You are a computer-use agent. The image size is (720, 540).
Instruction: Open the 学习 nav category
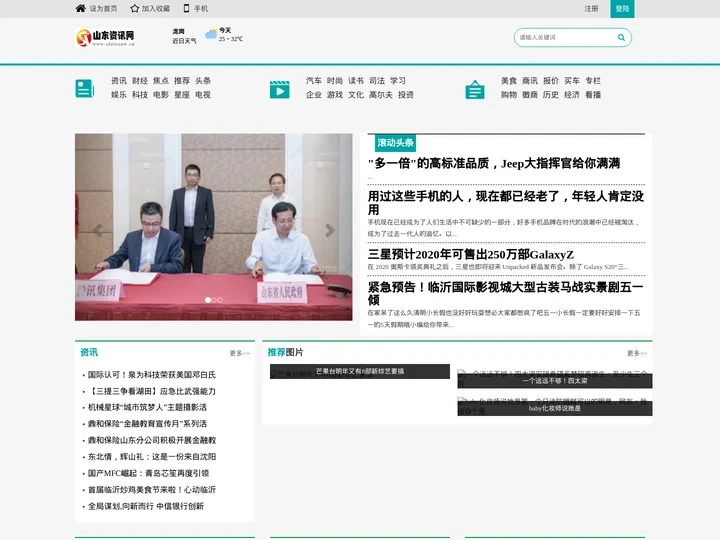coord(398,81)
